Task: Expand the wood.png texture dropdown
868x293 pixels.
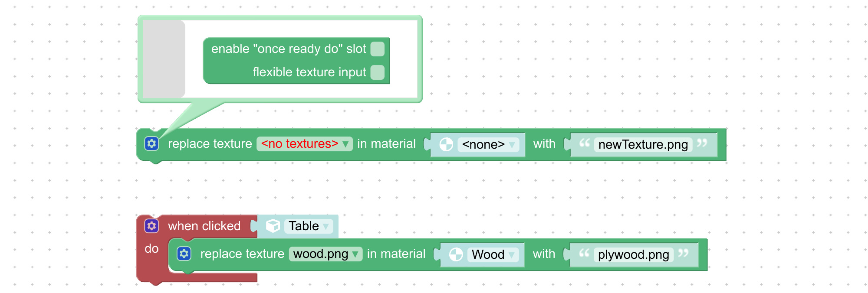Action: point(325,254)
